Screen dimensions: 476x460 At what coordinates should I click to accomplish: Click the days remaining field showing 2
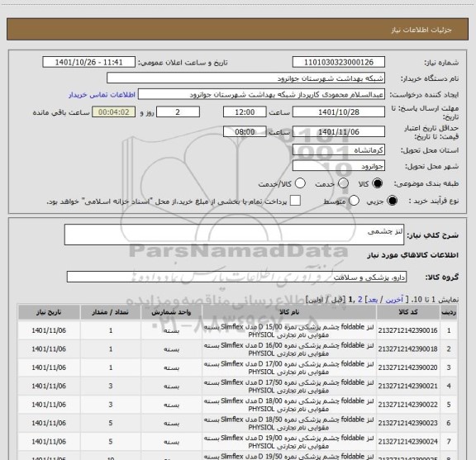[178, 111]
